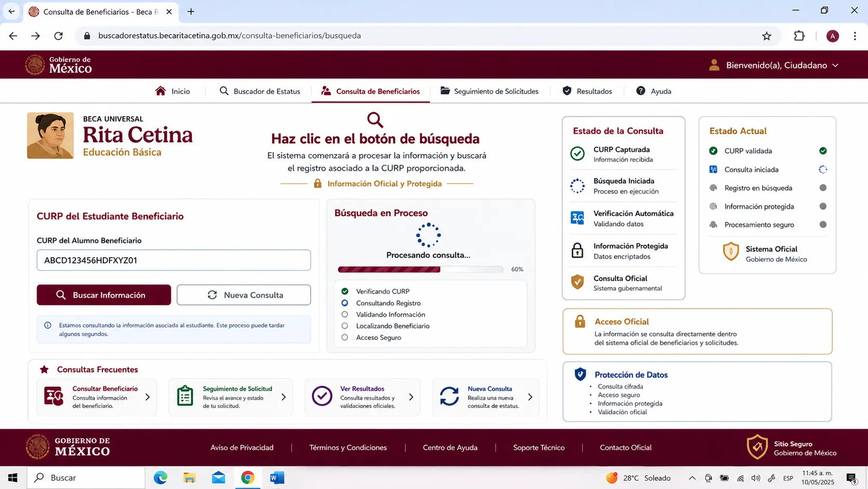Click the Ver Resultados checkmark circle icon
The width and height of the screenshot is (868, 489).
pos(322,396)
